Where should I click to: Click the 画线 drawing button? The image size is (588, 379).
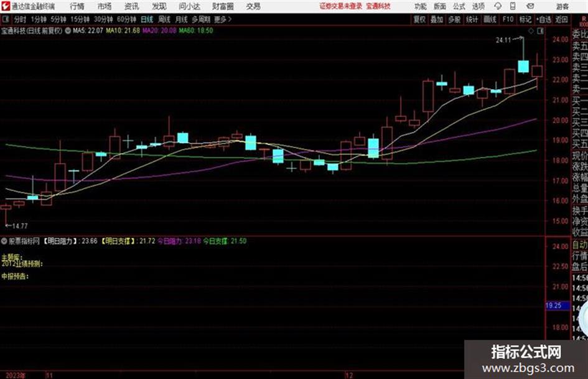pos(490,19)
